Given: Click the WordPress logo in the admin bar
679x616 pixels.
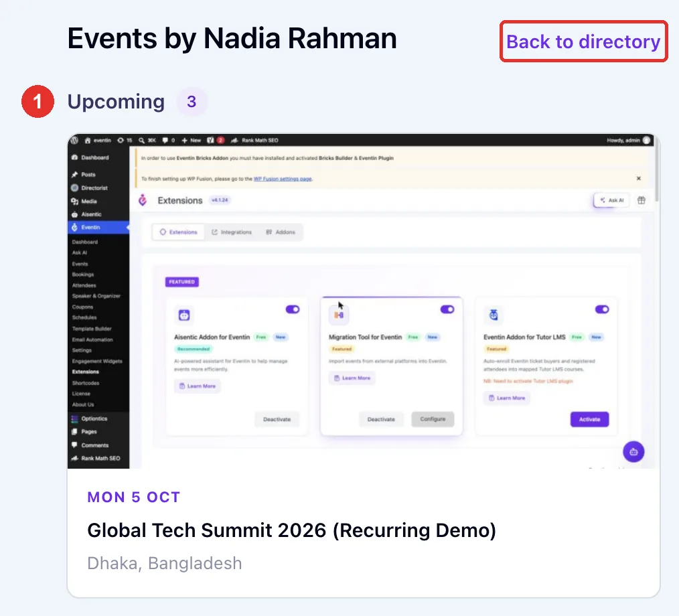Looking at the screenshot, I should click(x=74, y=140).
